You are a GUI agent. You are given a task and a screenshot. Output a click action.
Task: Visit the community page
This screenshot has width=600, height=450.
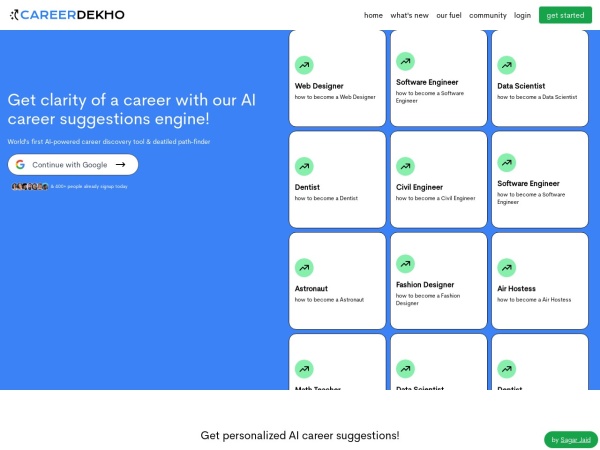488,15
